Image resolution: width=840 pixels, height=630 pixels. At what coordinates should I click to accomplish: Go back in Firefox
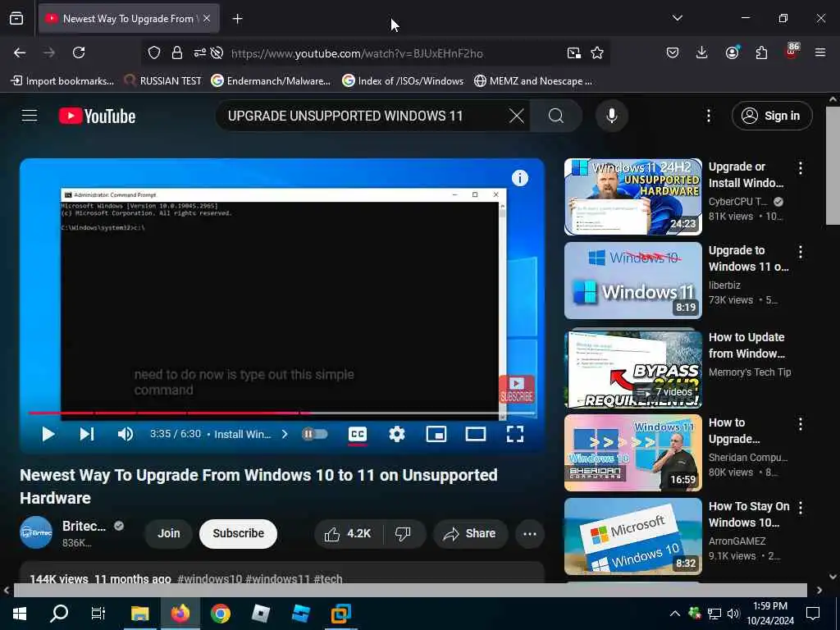pos(20,52)
